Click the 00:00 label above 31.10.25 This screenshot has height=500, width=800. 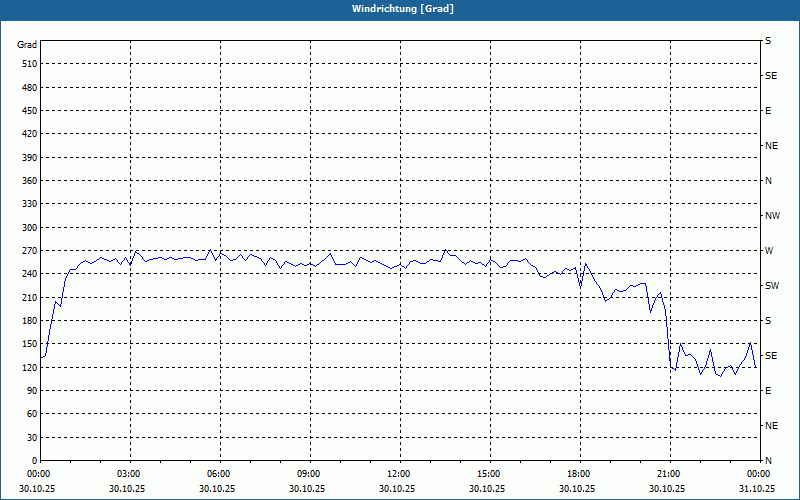click(760, 473)
